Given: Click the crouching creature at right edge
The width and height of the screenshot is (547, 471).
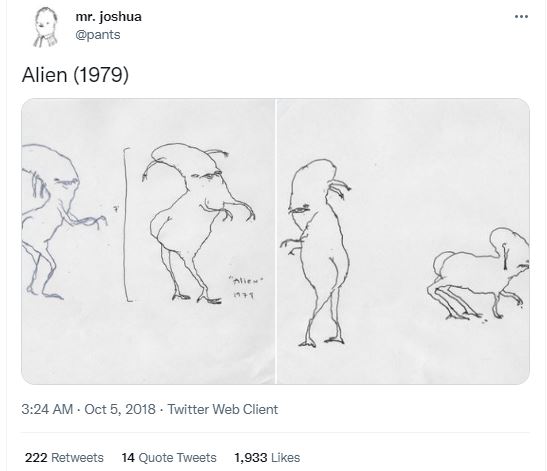Looking at the screenshot, I should pos(478,273).
